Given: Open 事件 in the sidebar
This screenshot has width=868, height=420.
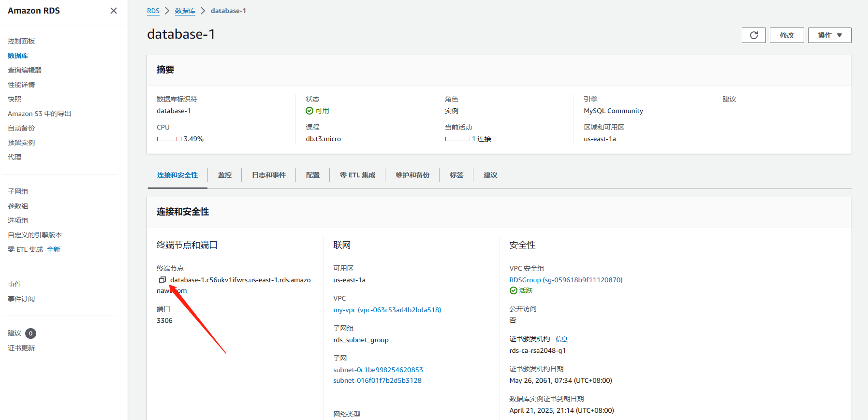Looking at the screenshot, I should pos(15,284).
